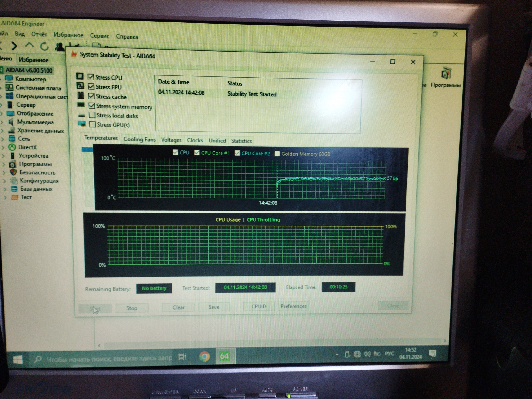Toggle the CPU graph legend checkbox
This screenshot has height=399, width=532.
[x=175, y=152]
